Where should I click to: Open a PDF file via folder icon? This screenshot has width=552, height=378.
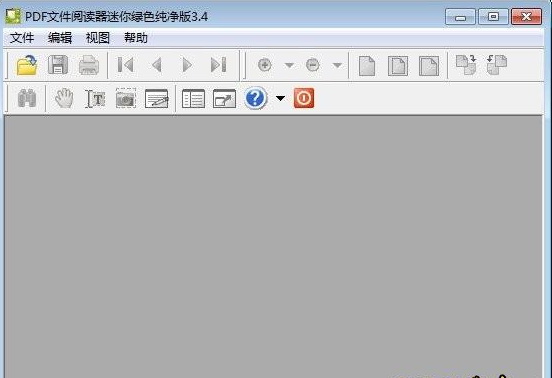point(27,65)
